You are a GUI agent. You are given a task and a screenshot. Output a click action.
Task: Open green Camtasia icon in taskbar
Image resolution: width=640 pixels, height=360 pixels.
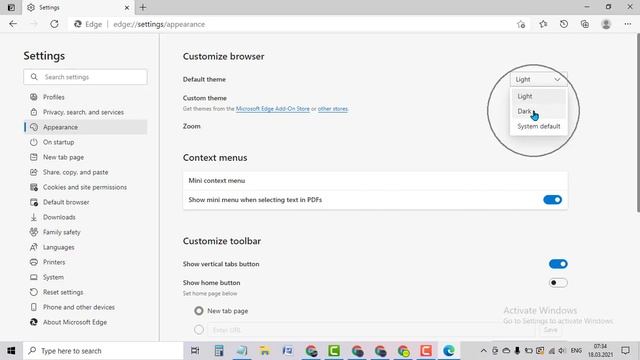coord(334,351)
